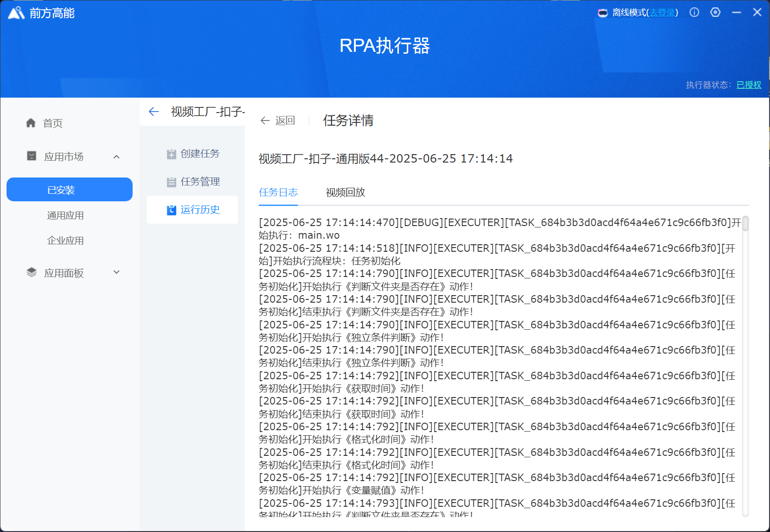The width and height of the screenshot is (770, 532).
Task: Click the 去登录 login link
Action: pos(662,13)
